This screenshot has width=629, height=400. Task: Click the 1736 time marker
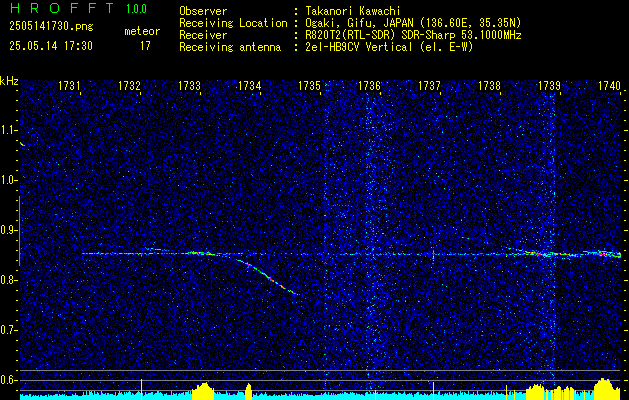coord(369,85)
